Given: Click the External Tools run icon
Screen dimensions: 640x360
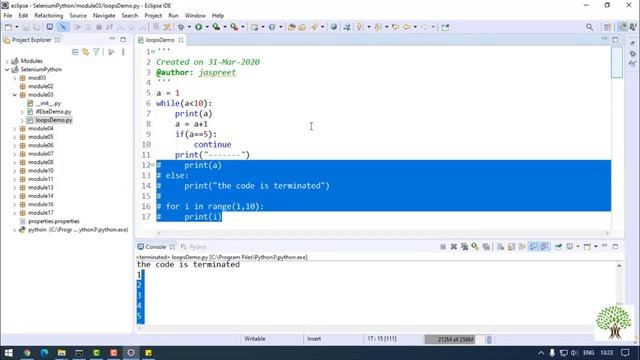Looking at the screenshot, I should click(x=234, y=27).
